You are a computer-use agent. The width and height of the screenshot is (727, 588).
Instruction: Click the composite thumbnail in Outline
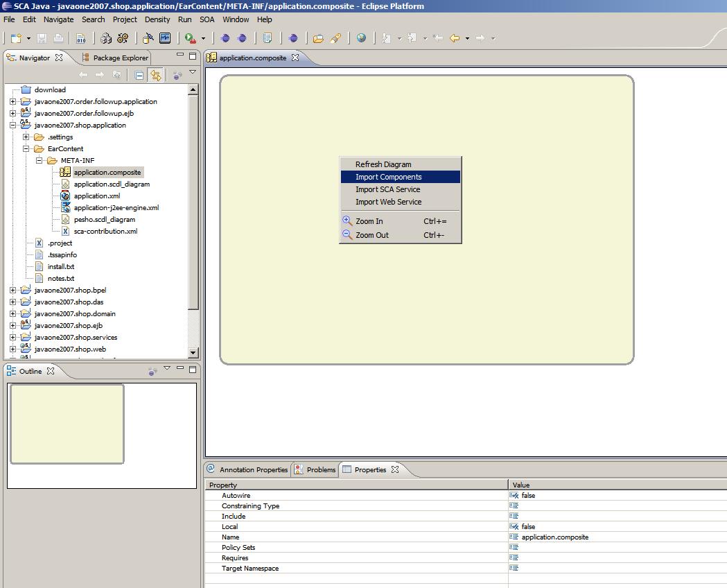pos(67,424)
